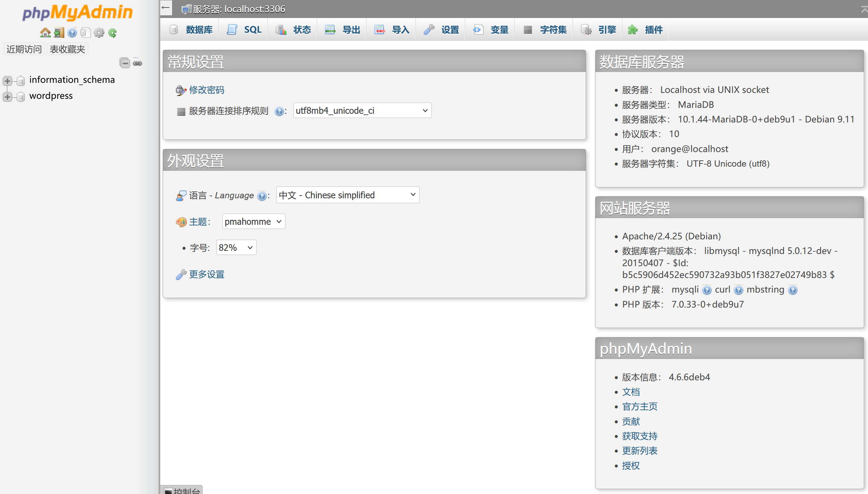Click the help icon beside Language label
The width and height of the screenshot is (868, 494).
tap(262, 196)
